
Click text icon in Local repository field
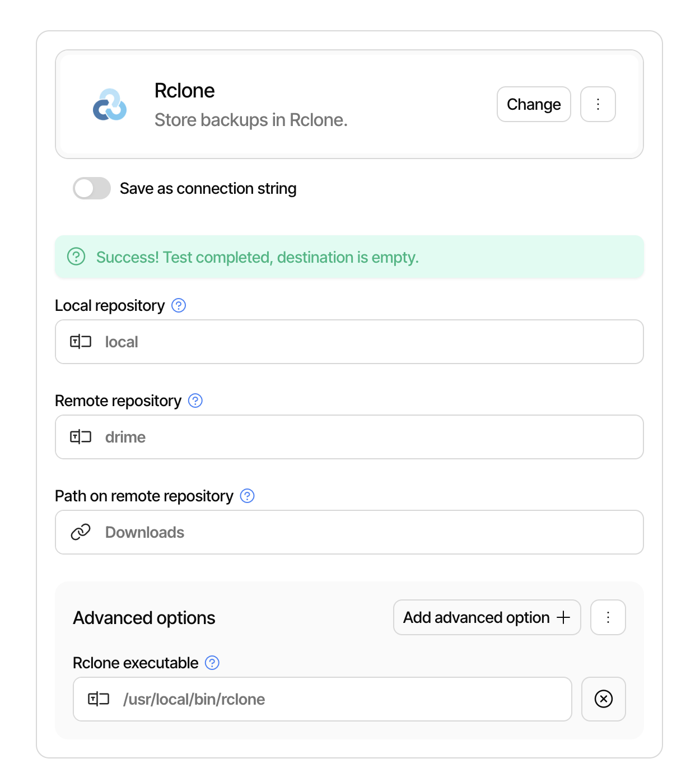click(81, 342)
